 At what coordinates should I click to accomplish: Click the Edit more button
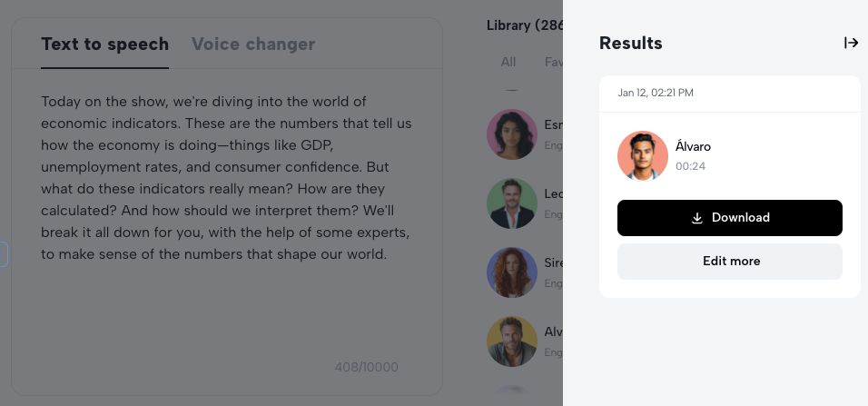pyautogui.click(x=730, y=262)
